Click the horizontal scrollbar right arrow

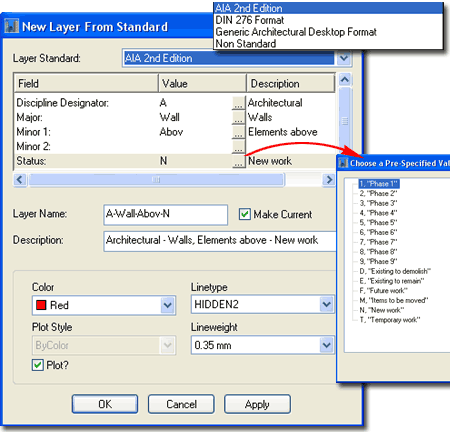[x=329, y=180]
